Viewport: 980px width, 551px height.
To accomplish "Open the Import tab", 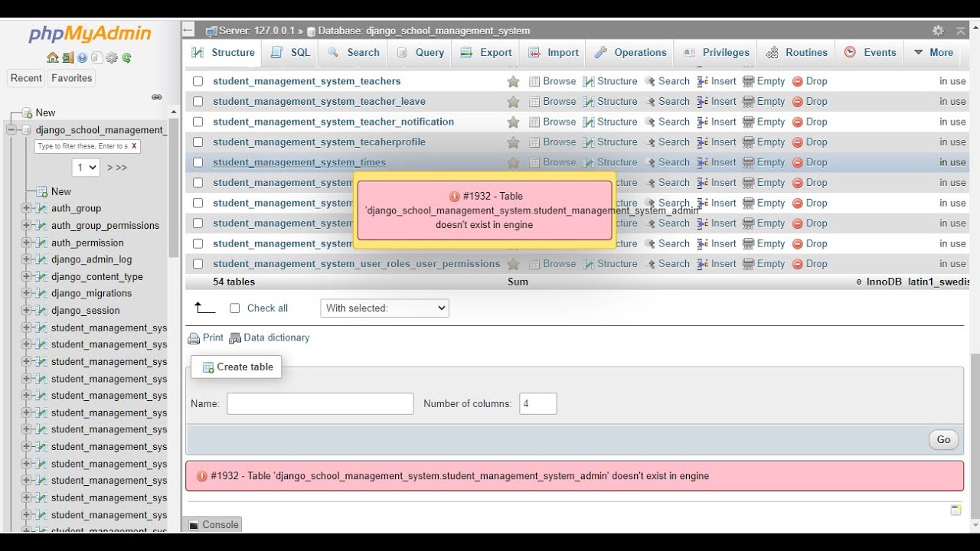I will coord(554,53).
